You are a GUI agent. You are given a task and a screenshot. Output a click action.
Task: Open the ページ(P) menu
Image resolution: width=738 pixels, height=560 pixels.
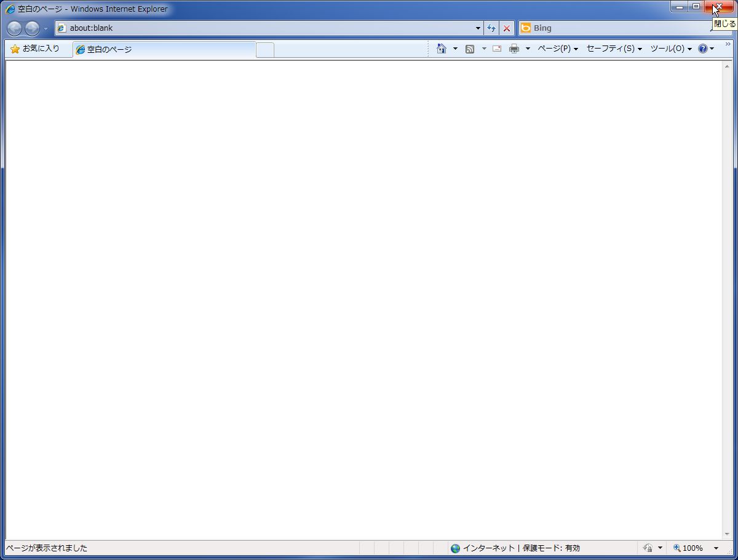(x=558, y=49)
